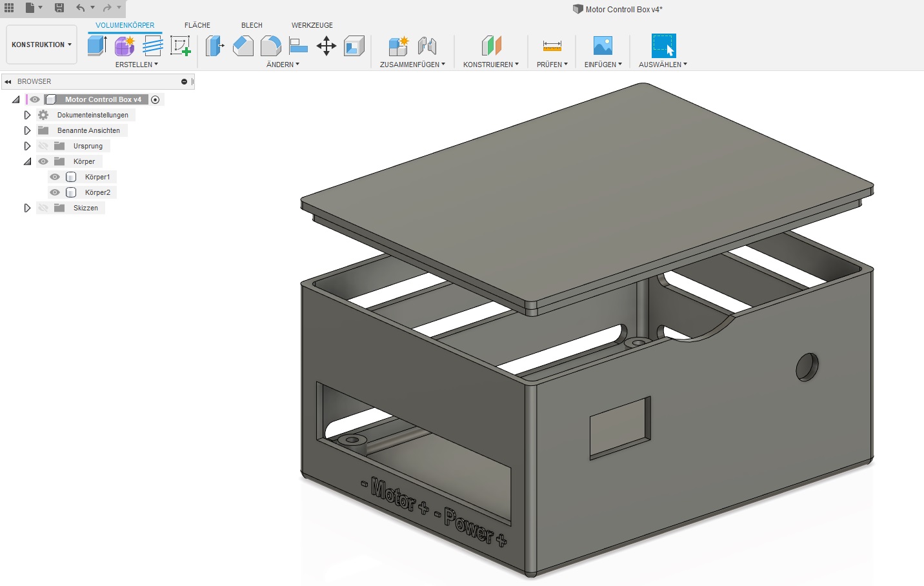Select the Align tool

click(x=298, y=45)
